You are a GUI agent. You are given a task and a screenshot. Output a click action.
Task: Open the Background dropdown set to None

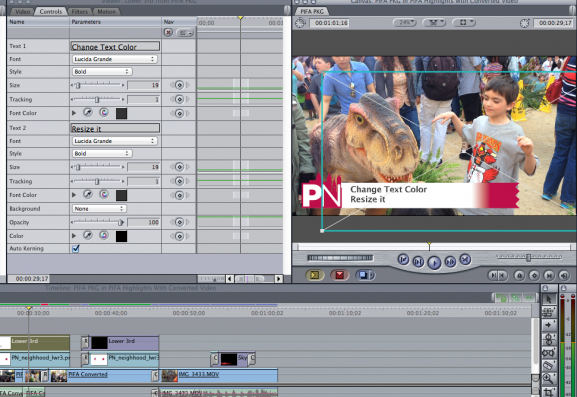tap(99, 209)
